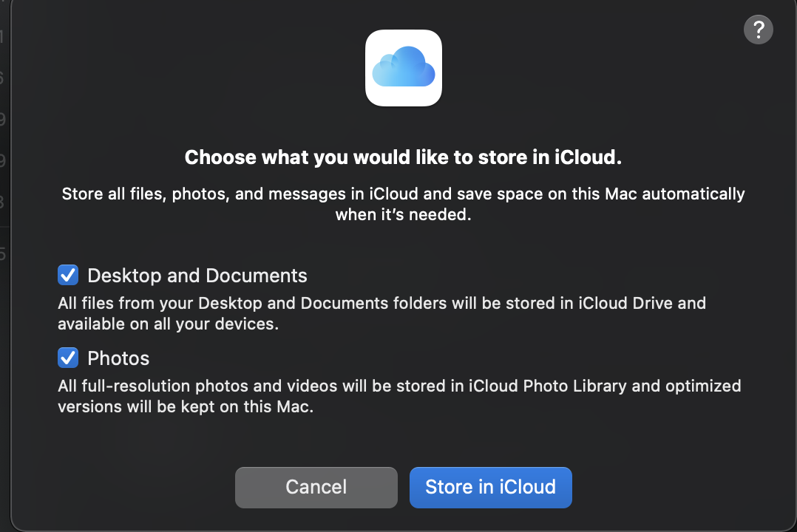Dismiss the dialog with Cancel
797x532 pixels.
coord(316,487)
